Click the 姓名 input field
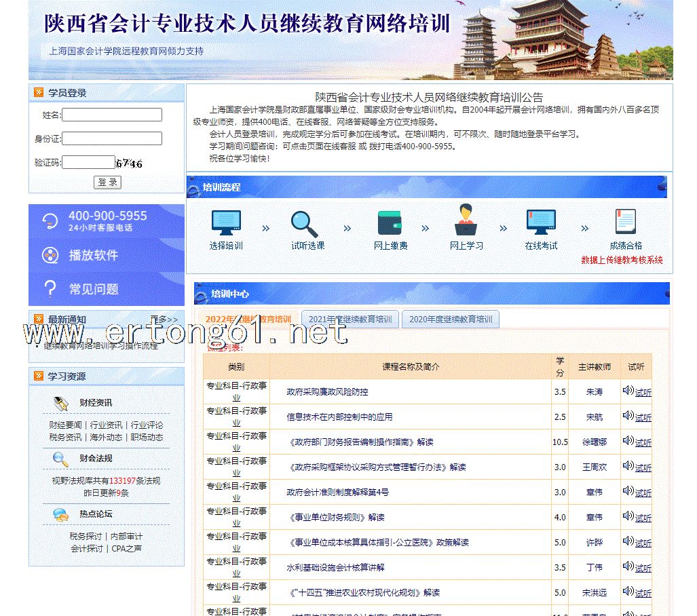 coord(112,115)
